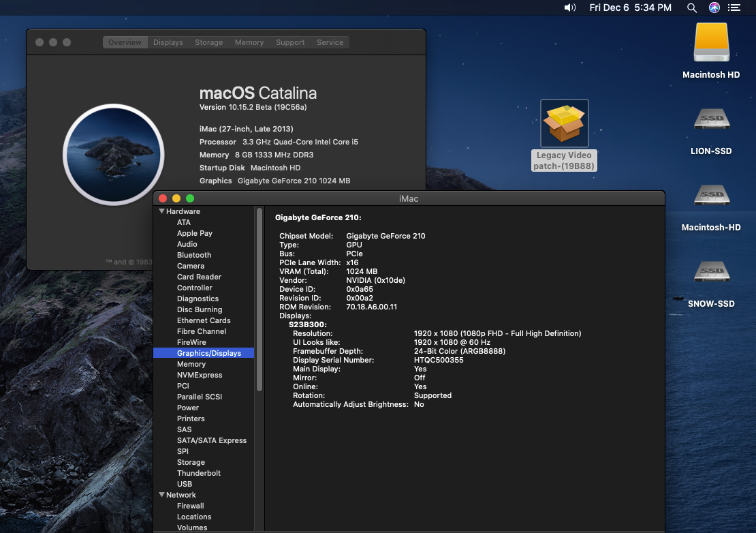Select Diagnostics in the sidebar
This screenshot has width=756, height=533.
click(x=198, y=299)
